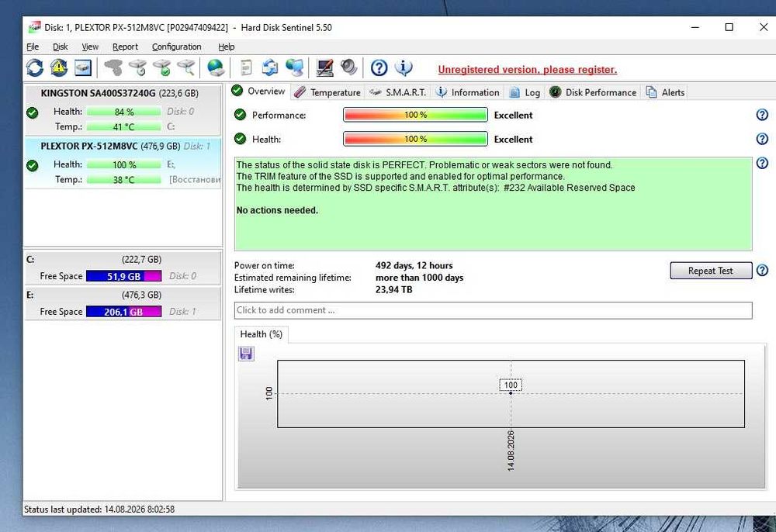Viewport: 776px width, 532px height.
Task: Click the green check icon of KINGSTON disk
Action: coord(33,112)
